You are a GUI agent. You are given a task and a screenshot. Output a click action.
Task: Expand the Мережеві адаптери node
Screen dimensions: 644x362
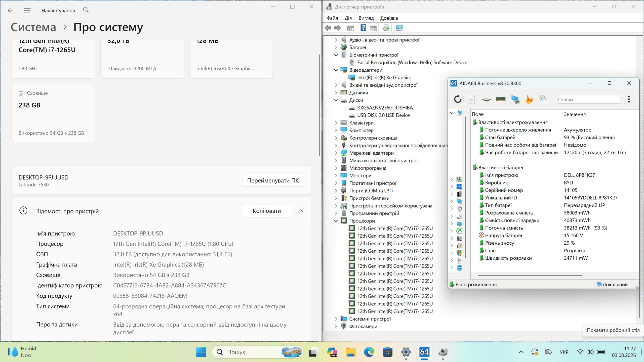pyautogui.click(x=336, y=153)
